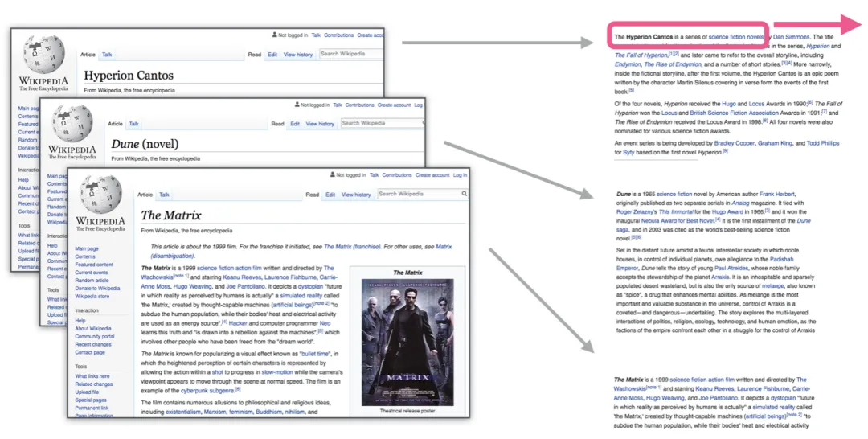Open Contributions link in The Matrix window

397,175
